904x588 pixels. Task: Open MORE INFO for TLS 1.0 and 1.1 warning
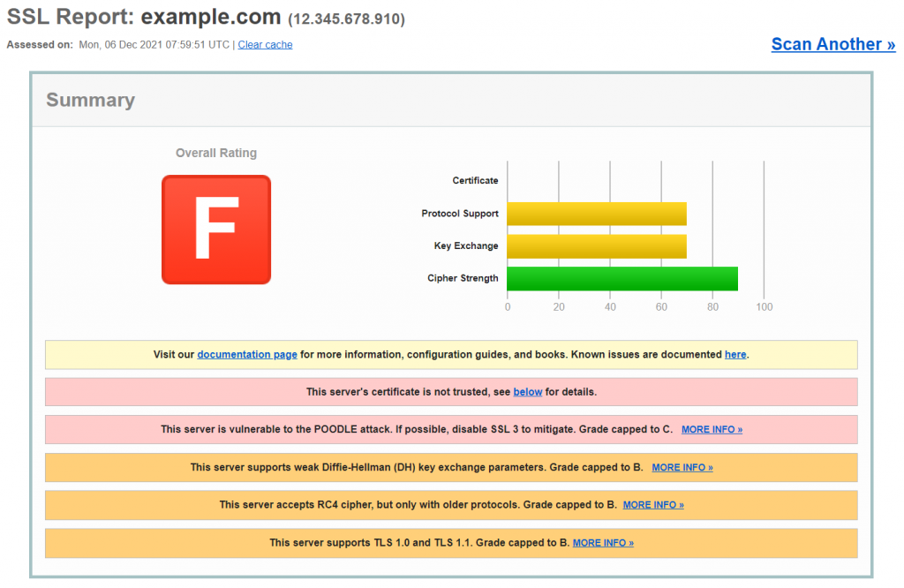click(x=603, y=543)
